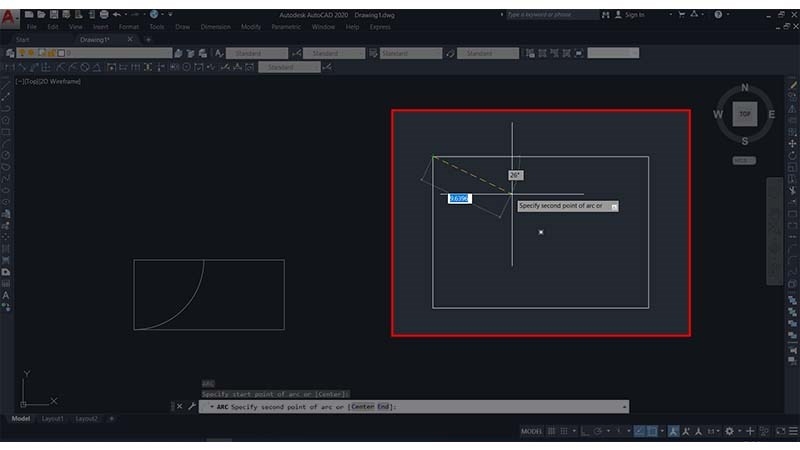Click the Layer Properties manager icon
This screenshot has height=450, width=800.
(10, 53)
